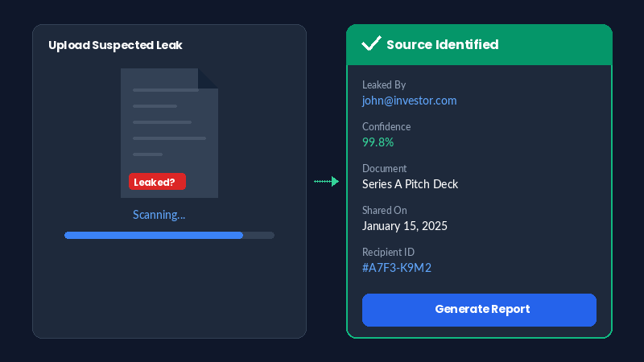Click the "Confidence" field label
This screenshot has height=362, width=644.
pos(386,126)
